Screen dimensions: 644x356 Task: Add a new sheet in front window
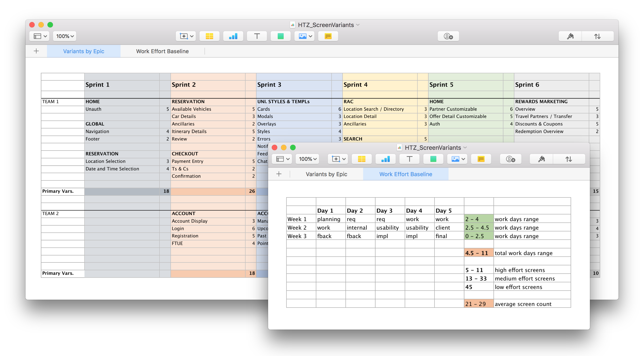coord(279,174)
